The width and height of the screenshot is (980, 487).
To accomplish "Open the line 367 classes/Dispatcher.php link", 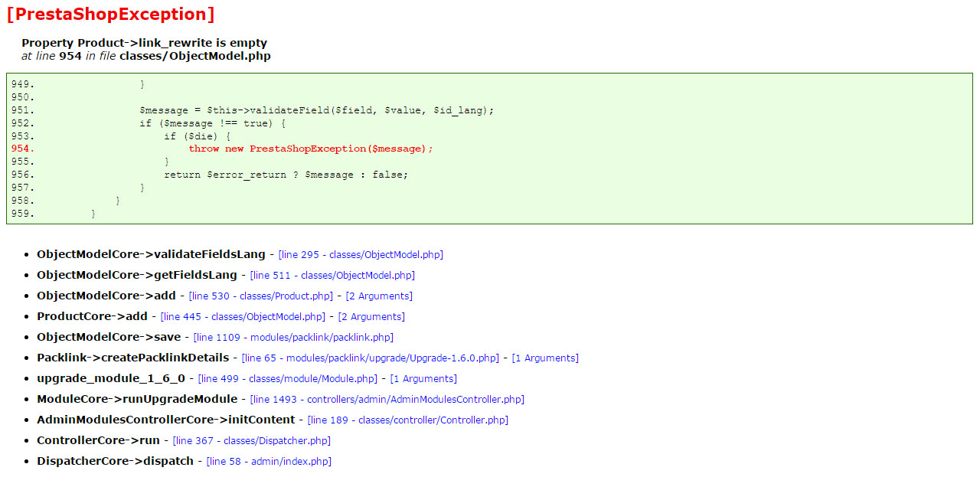I will click(252, 440).
